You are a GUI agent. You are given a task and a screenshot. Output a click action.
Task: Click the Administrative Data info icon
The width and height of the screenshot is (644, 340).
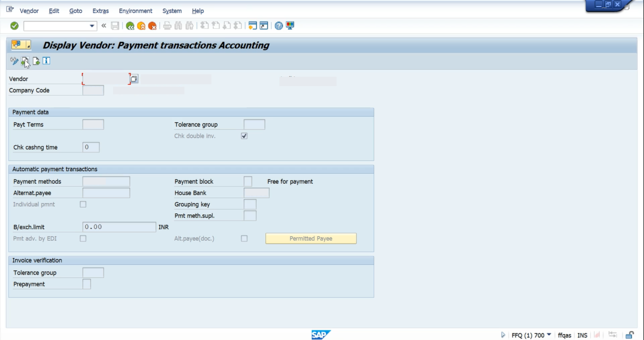(47, 61)
